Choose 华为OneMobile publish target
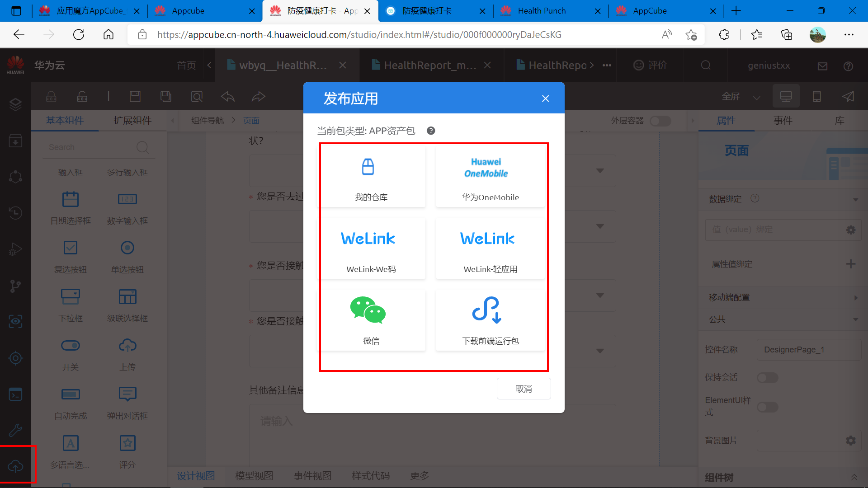Image resolution: width=868 pixels, height=488 pixels. tap(490, 177)
